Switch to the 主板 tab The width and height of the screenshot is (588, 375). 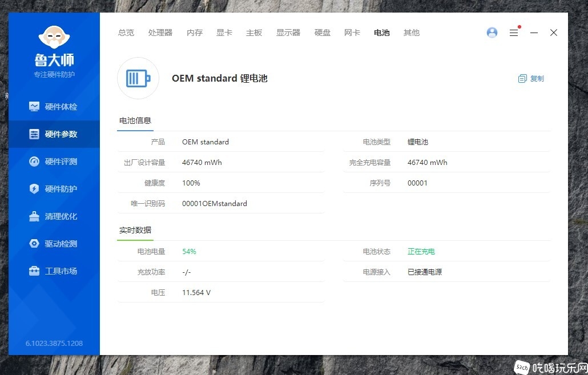[254, 33]
